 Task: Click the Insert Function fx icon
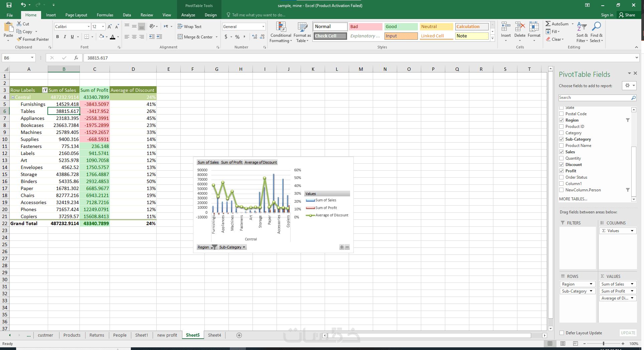[x=76, y=58]
